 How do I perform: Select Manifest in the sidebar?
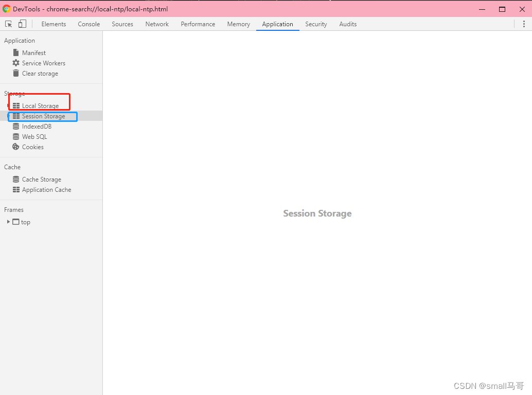point(34,53)
